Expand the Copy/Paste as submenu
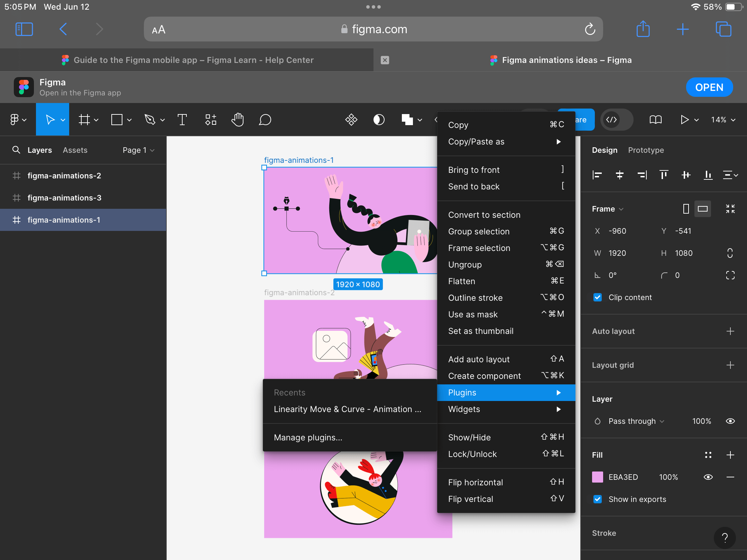The width and height of the screenshot is (747, 560). point(504,141)
